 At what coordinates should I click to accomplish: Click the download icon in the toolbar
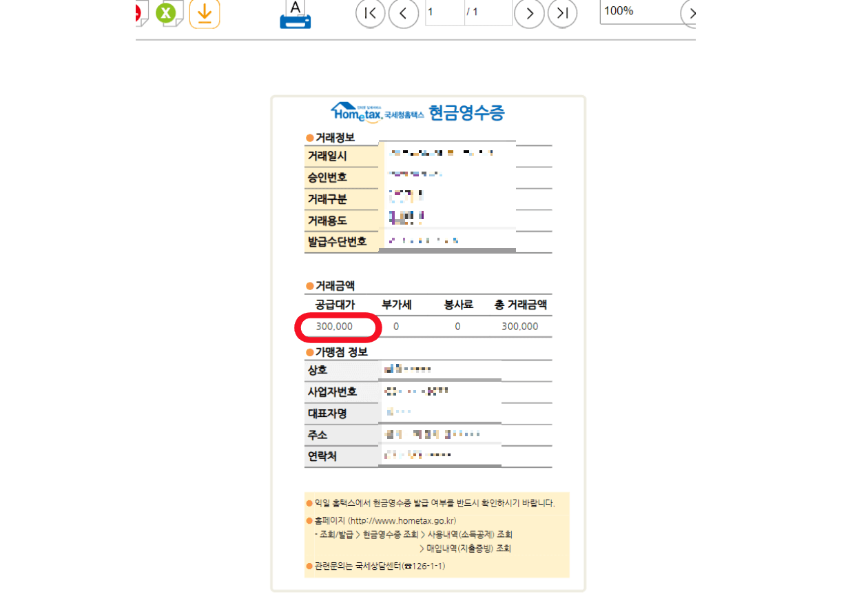pos(205,12)
